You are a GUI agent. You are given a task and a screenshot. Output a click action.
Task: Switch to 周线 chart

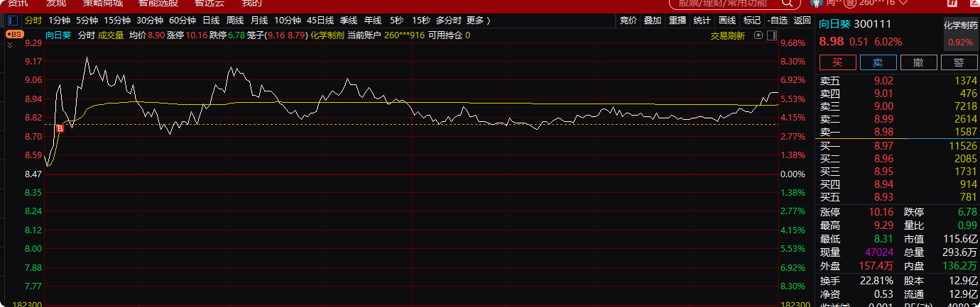coord(235,21)
